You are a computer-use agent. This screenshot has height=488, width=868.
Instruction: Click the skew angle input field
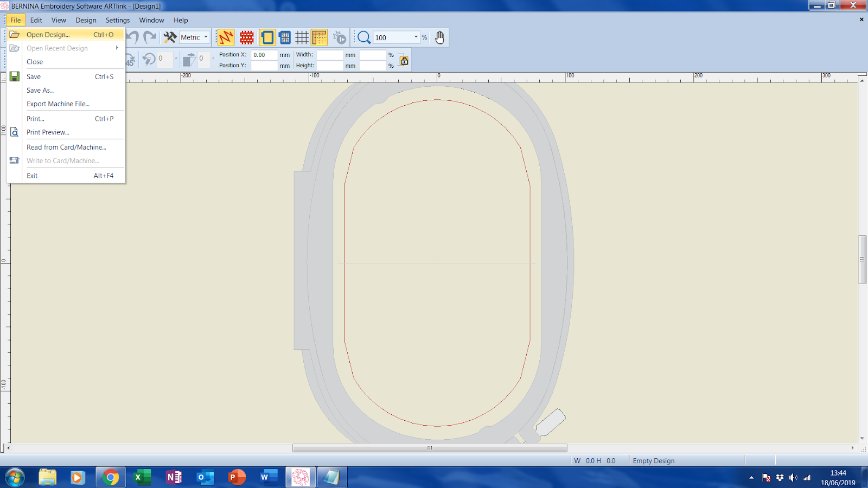204,59
